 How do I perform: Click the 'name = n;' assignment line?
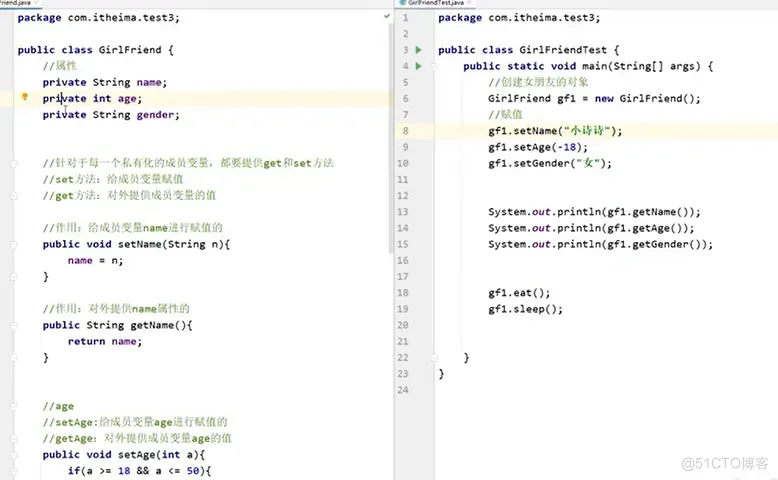95,261
